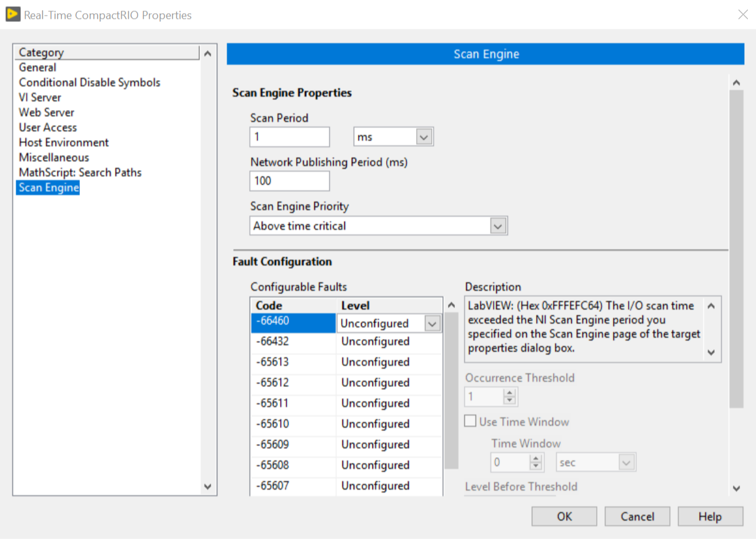Select Conditional Disable Symbols category

pos(89,83)
